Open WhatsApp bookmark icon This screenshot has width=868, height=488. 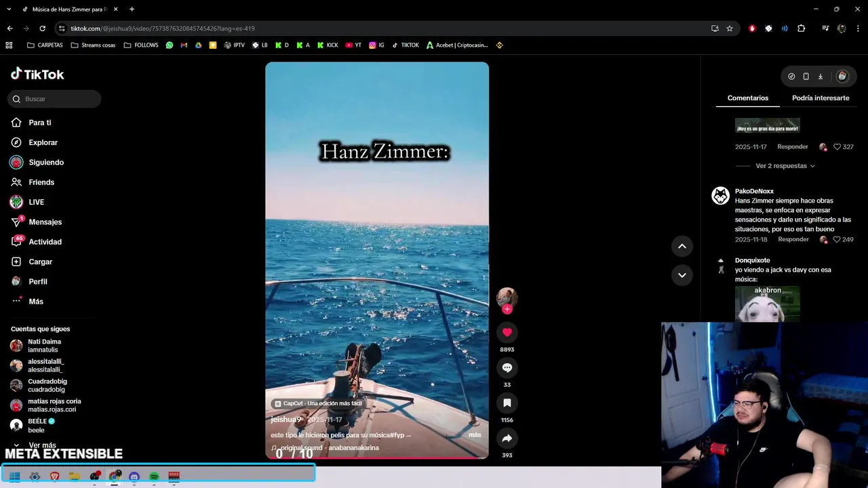[x=170, y=45]
